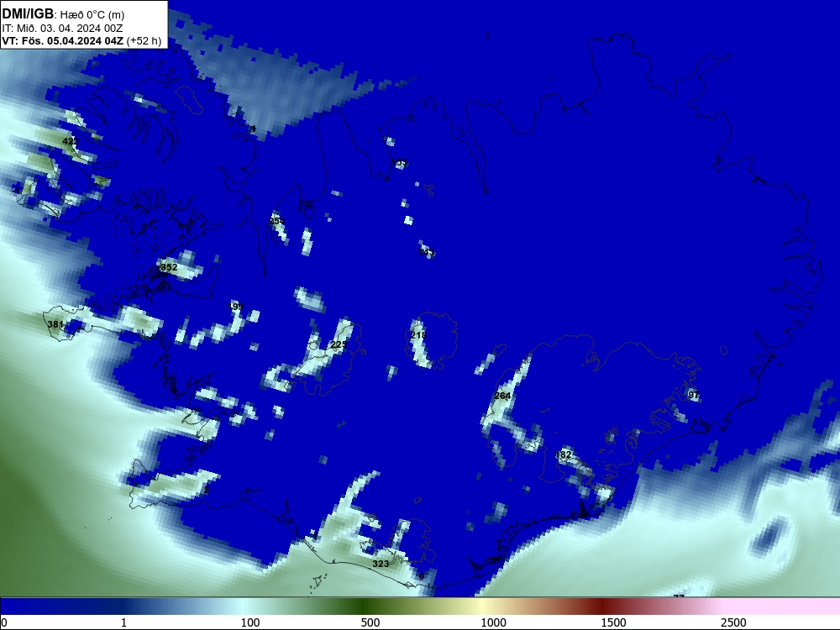Click the map value "422"
Screen dimensions: 840x630
point(71,141)
